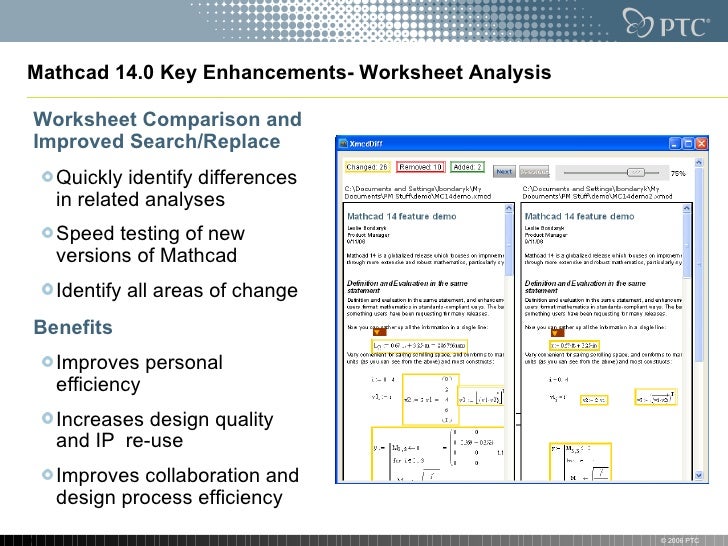Click 'Definition and Evaluation' heading in left pane

point(407,286)
